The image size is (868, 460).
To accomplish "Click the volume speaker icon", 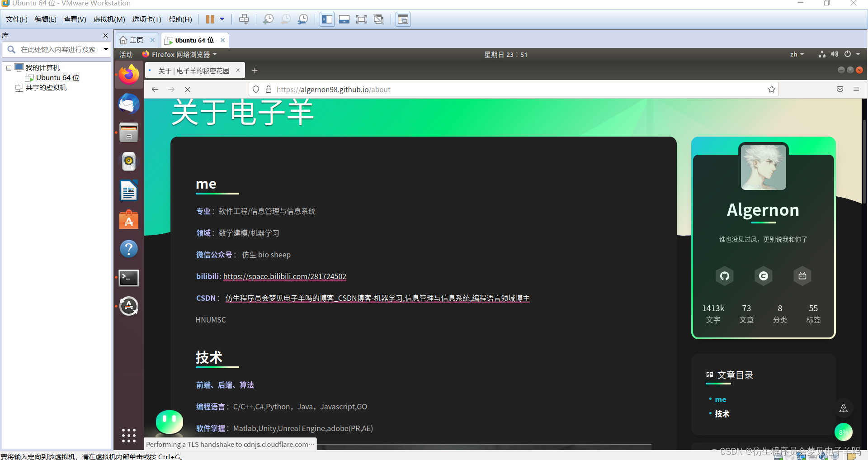I will coord(835,54).
